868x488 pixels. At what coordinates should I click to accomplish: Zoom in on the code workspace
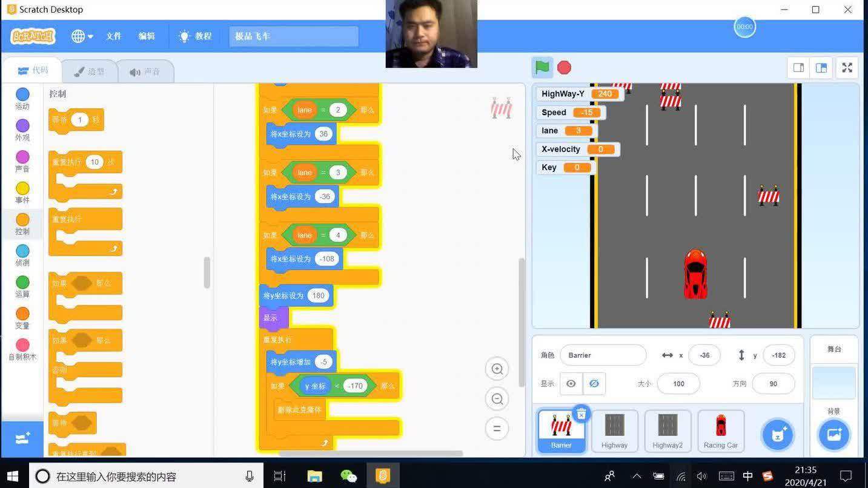click(497, 369)
